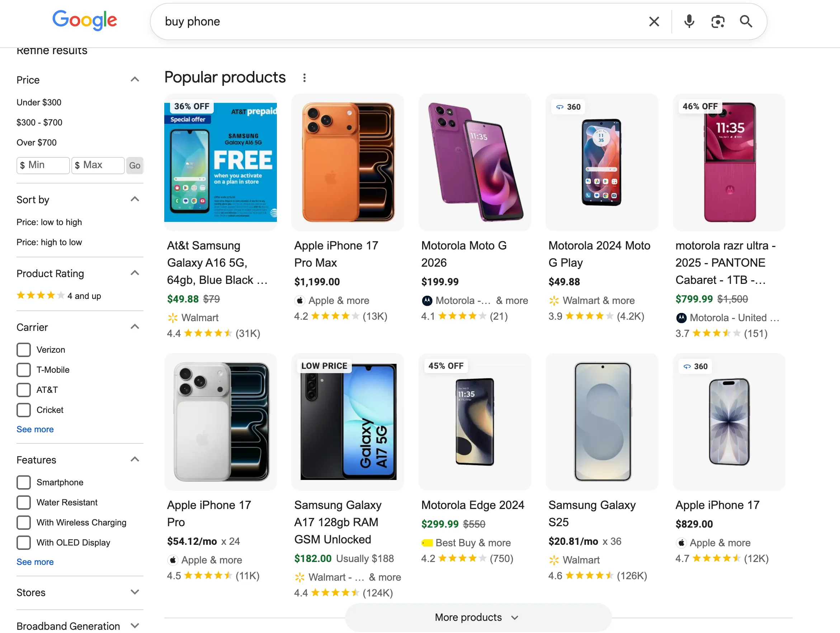Collapse the Price filter section
This screenshot has width=840, height=633.
(x=135, y=79)
